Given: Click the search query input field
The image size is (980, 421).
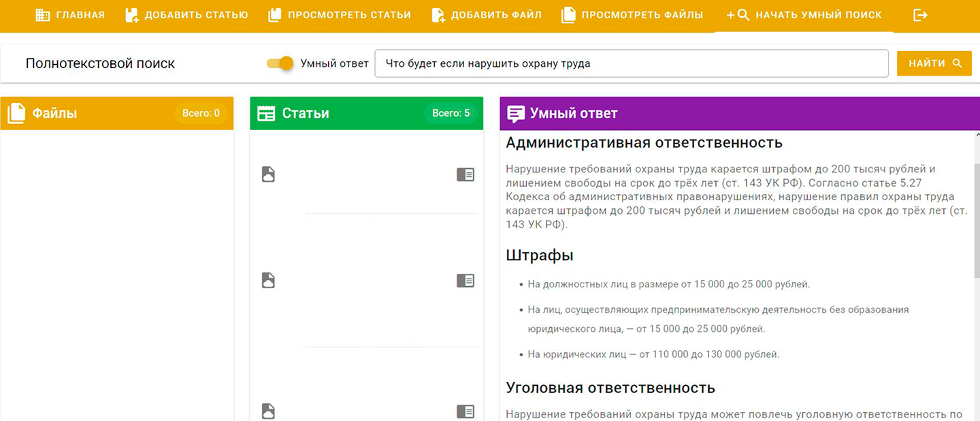Looking at the screenshot, I should pyautogui.click(x=631, y=63).
